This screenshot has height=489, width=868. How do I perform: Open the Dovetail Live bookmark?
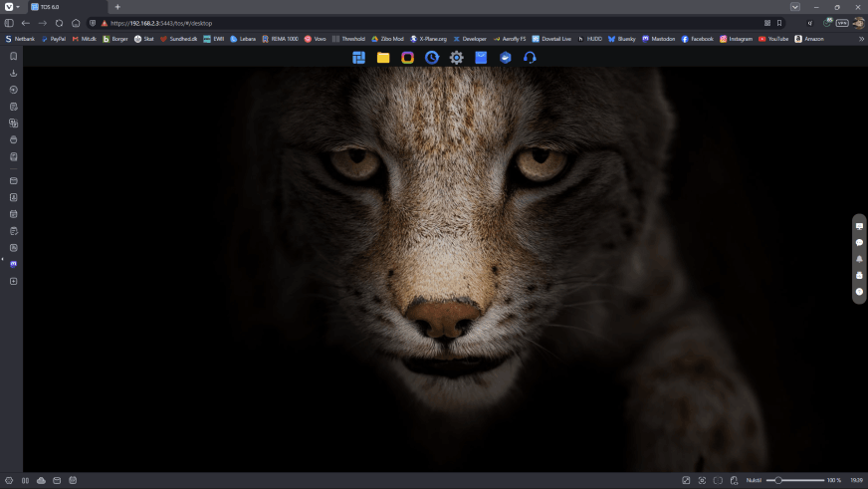click(551, 39)
